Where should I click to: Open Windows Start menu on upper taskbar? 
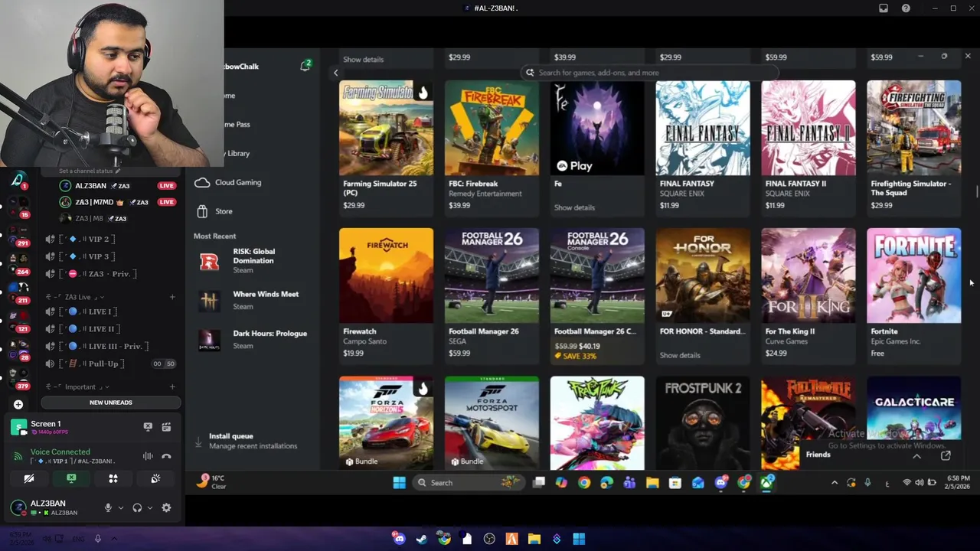(x=399, y=482)
